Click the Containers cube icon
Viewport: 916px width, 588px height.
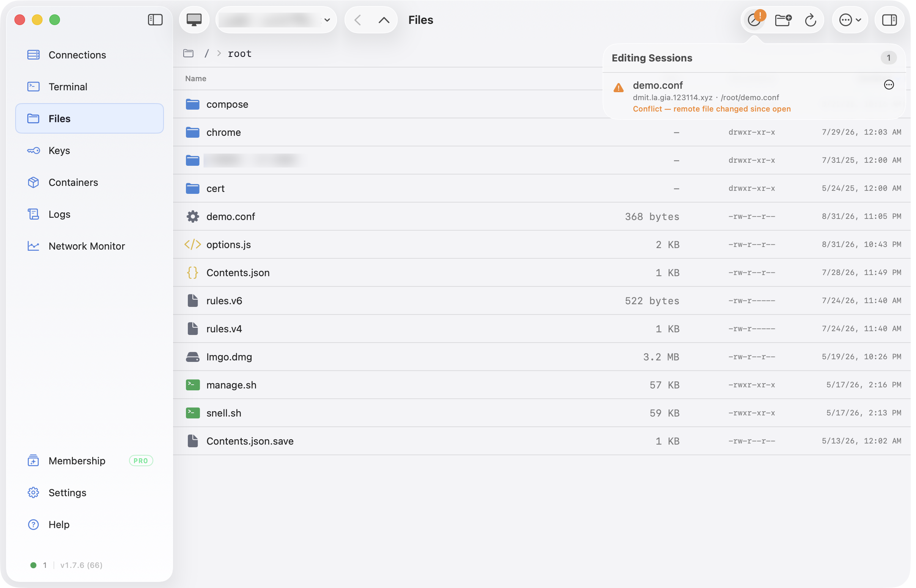34,183
